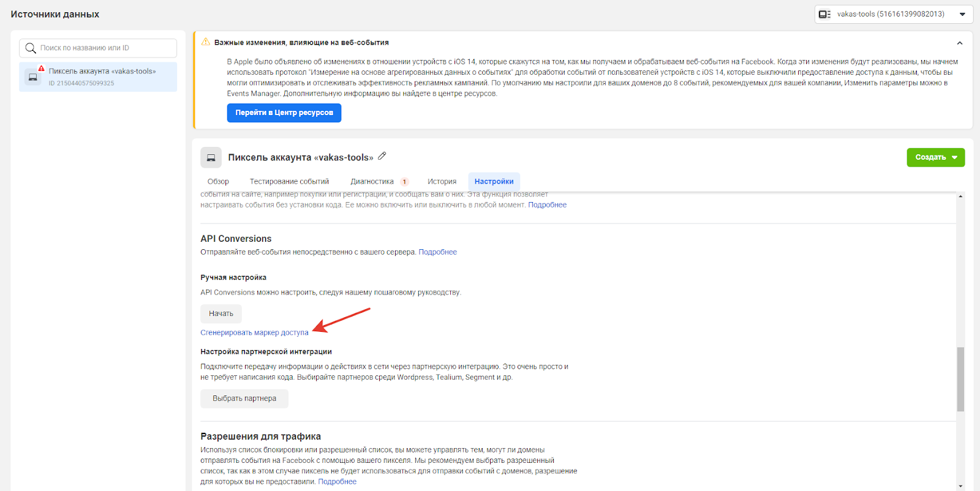Click the scroll up arrow in settings panel
This screenshot has height=491, width=980.
tap(960, 197)
